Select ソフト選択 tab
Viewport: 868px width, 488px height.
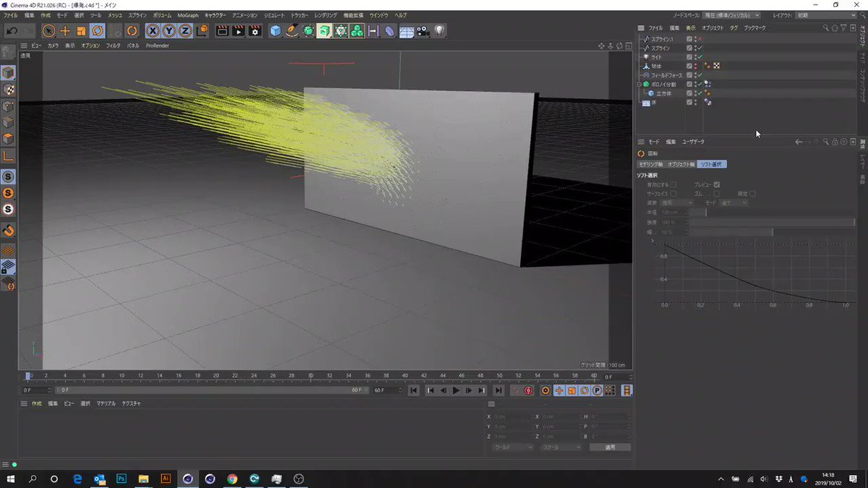tap(712, 164)
